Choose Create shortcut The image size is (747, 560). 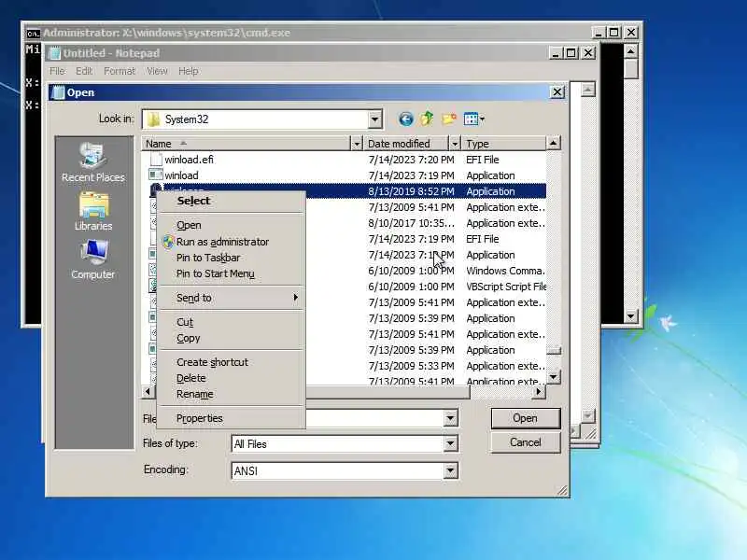coord(231,362)
